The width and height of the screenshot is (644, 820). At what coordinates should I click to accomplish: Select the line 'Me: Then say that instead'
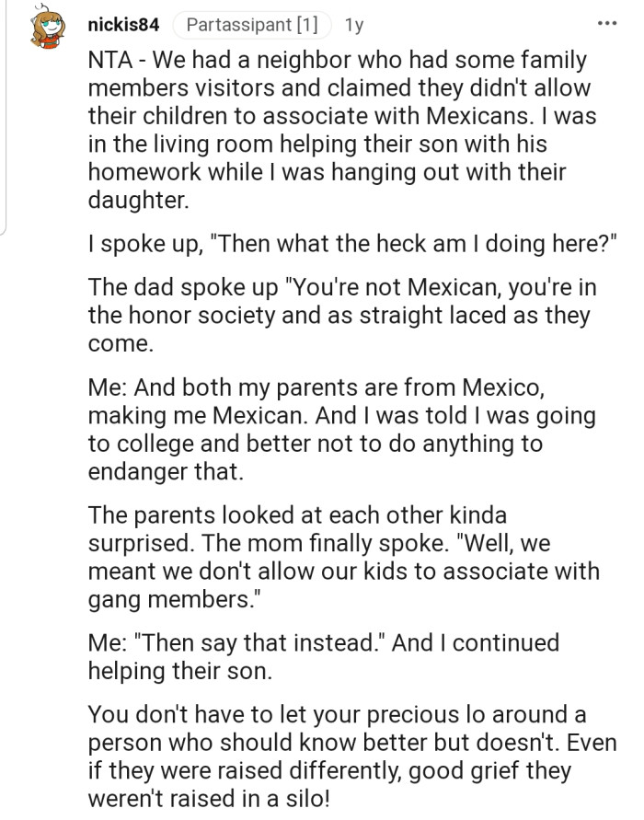[x=324, y=656]
